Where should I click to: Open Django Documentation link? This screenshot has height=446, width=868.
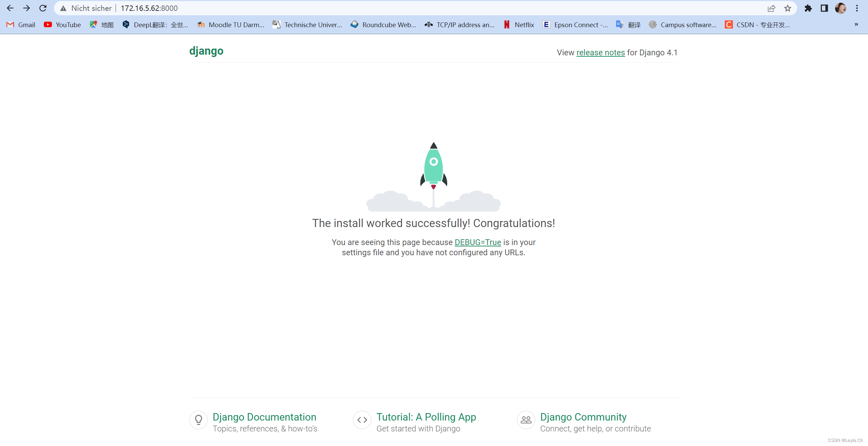coord(264,417)
